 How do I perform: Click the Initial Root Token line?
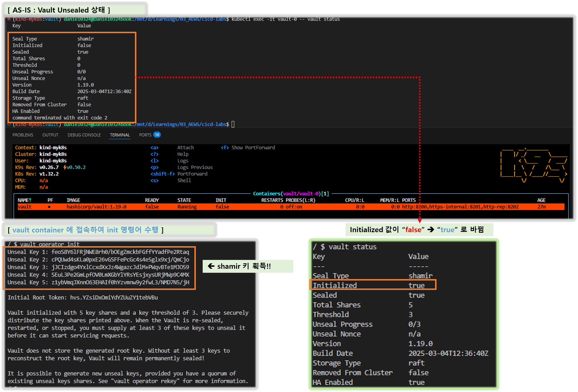click(83, 297)
